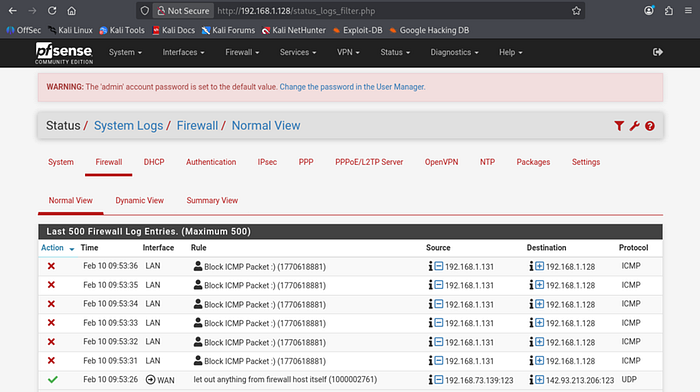Expand the Interfaces menu
This screenshot has height=392, width=700.
[183, 52]
